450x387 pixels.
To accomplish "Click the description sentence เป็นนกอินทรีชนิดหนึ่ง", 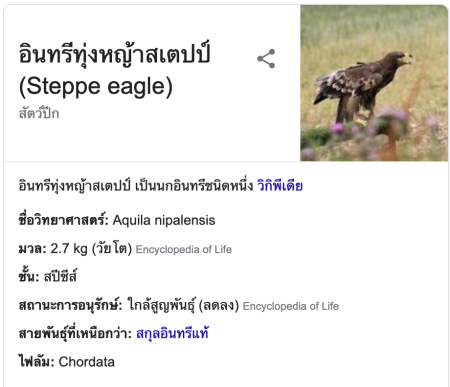I will click(x=194, y=186).
